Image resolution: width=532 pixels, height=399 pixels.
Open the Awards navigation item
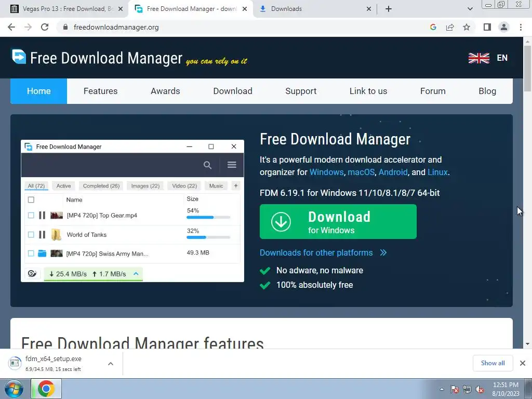[x=165, y=91]
